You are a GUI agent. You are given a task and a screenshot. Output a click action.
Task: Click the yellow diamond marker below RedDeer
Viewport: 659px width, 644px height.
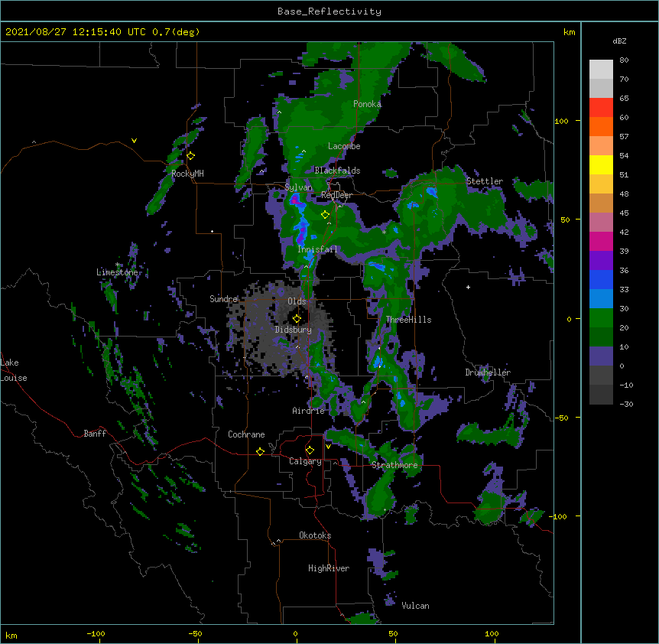[x=325, y=215]
